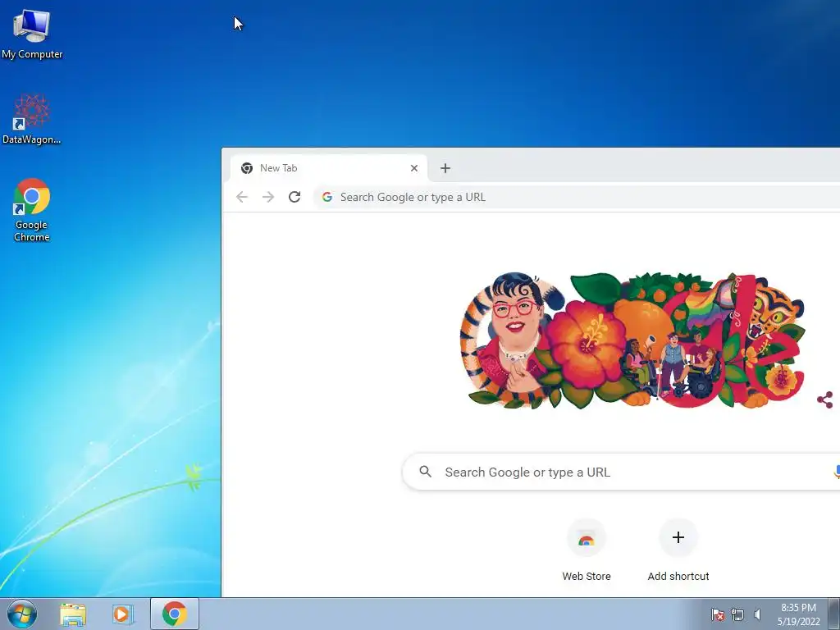Click the Show desktop strip on taskbar
Viewport: 840px width, 630px height.
(834, 614)
